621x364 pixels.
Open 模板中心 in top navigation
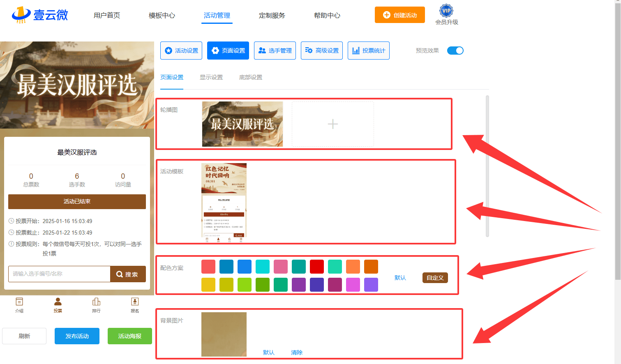[162, 16]
